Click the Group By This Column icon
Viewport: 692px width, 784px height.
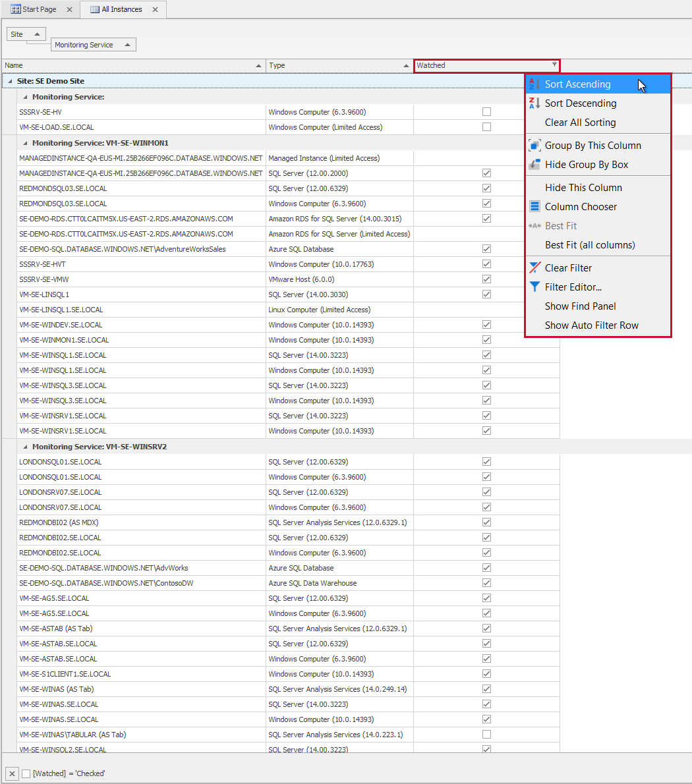(534, 145)
